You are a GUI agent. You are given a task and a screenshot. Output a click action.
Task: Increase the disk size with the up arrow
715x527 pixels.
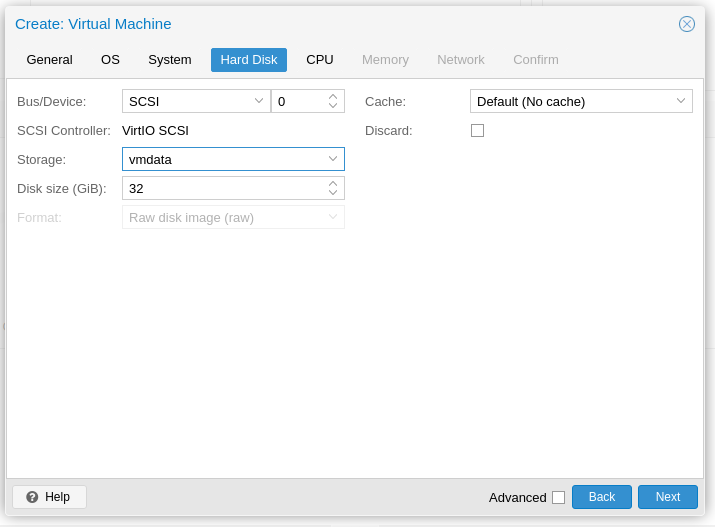pyautogui.click(x=333, y=184)
